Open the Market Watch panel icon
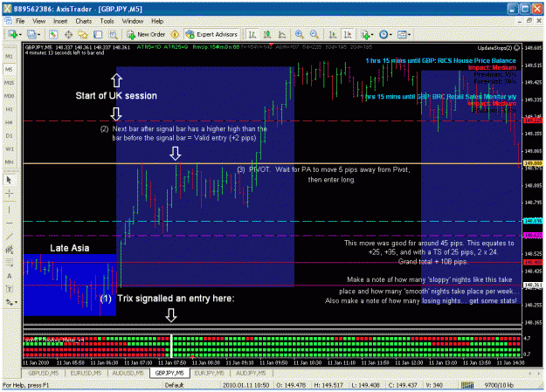Viewport: 546px width, 392px height. point(53,34)
